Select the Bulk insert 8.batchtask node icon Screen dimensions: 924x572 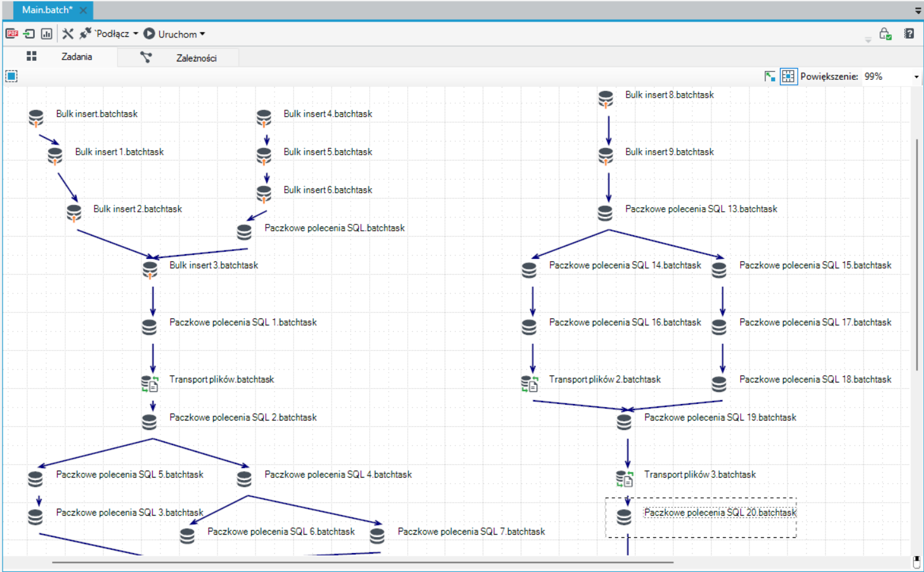click(606, 99)
